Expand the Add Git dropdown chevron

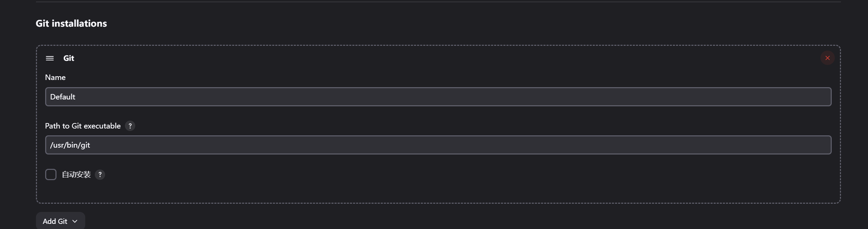tap(75, 221)
